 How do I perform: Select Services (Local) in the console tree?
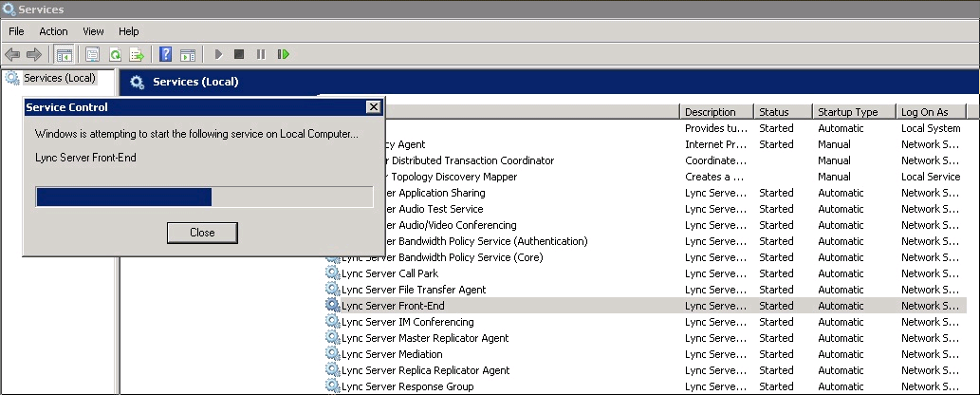[60, 78]
